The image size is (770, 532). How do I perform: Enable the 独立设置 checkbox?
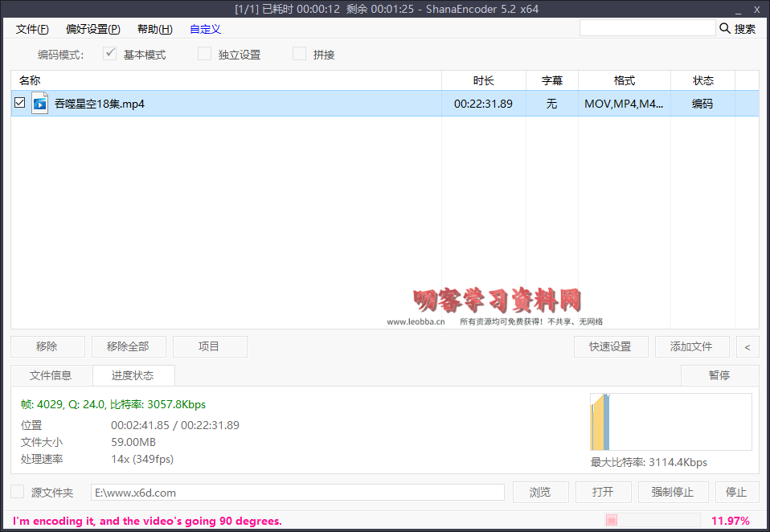click(204, 54)
